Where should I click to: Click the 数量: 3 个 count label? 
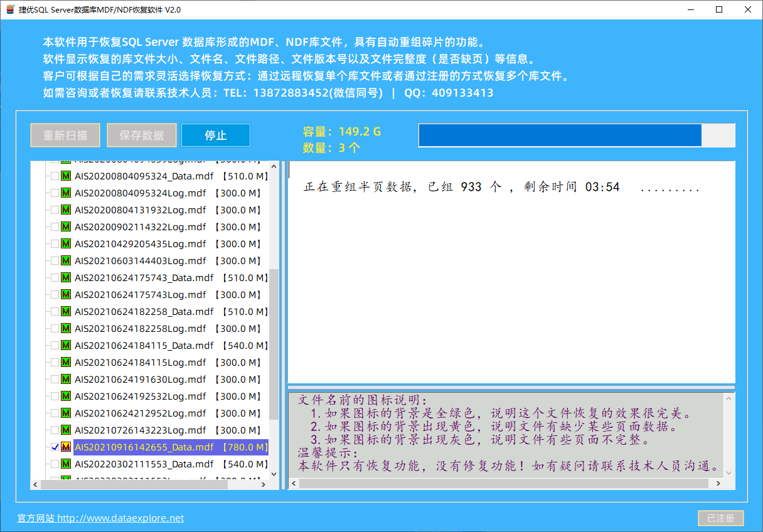click(332, 148)
